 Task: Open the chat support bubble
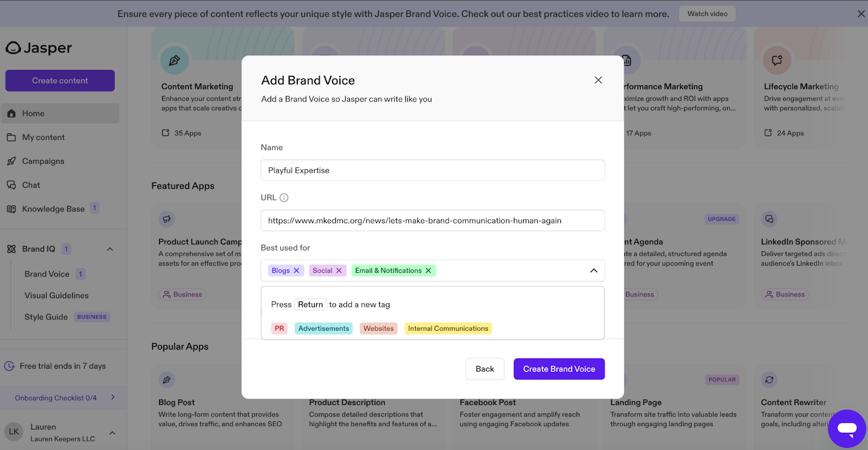(847, 428)
